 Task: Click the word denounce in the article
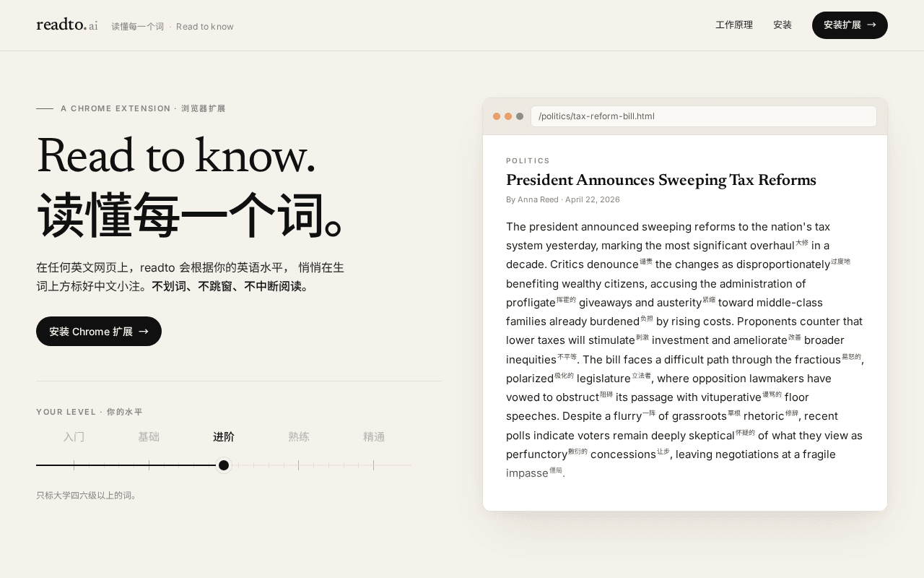click(613, 264)
